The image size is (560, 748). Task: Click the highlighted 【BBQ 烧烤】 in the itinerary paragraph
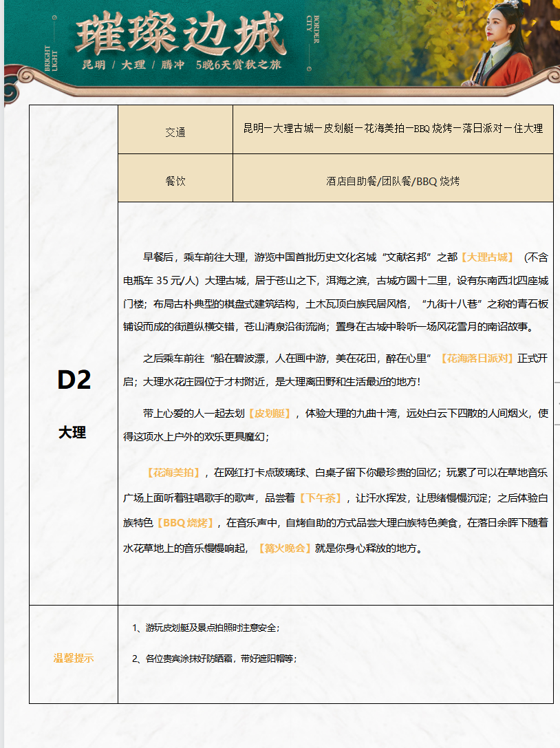185,523
